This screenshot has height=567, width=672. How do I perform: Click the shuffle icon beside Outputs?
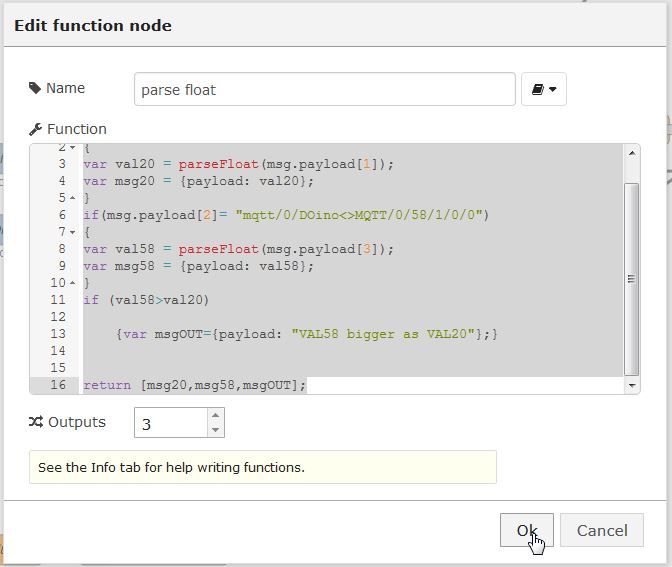pyautogui.click(x=36, y=422)
